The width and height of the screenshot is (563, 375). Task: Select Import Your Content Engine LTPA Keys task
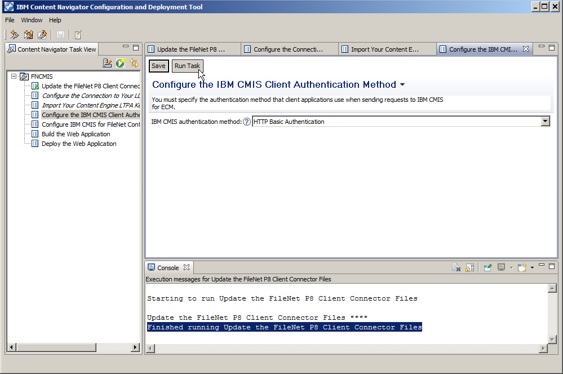coord(90,106)
